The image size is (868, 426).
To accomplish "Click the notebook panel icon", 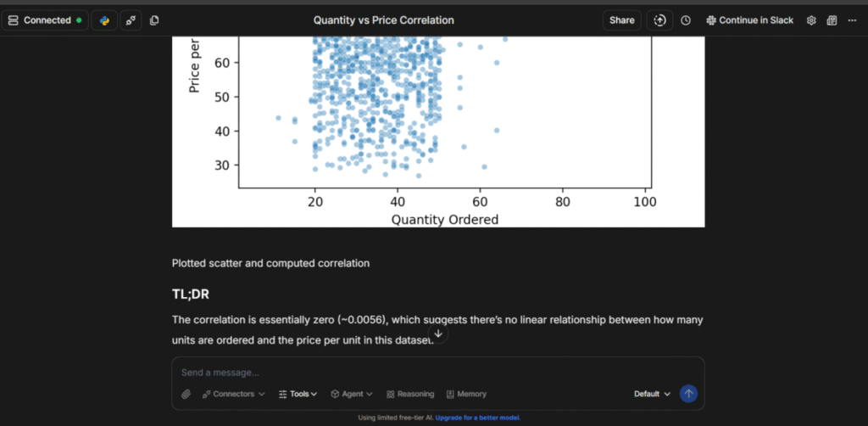I will tap(832, 20).
